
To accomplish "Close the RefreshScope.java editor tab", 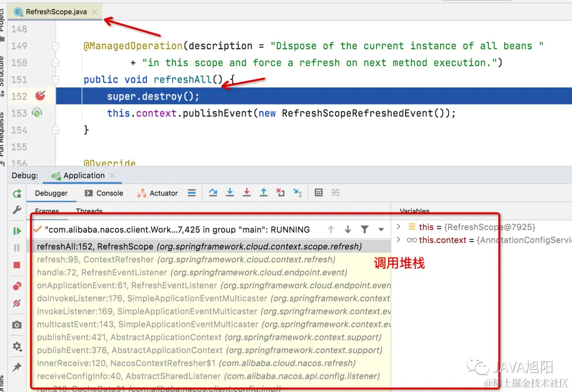I will point(94,12).
